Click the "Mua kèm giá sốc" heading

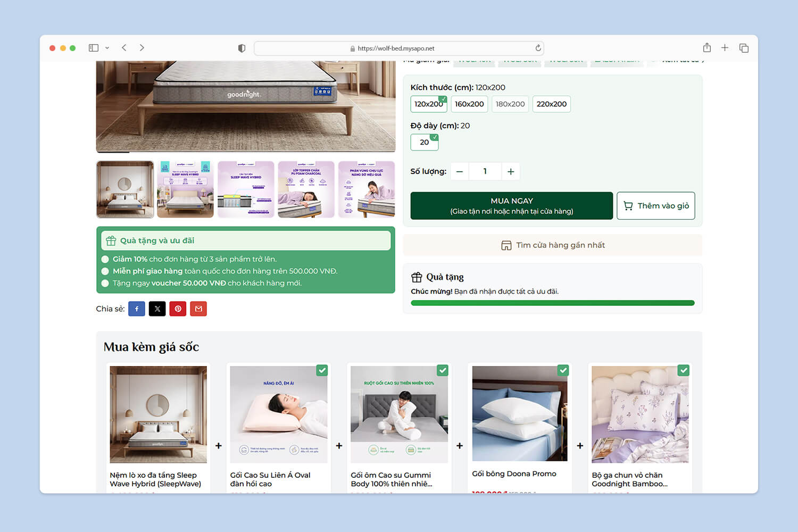151,347
